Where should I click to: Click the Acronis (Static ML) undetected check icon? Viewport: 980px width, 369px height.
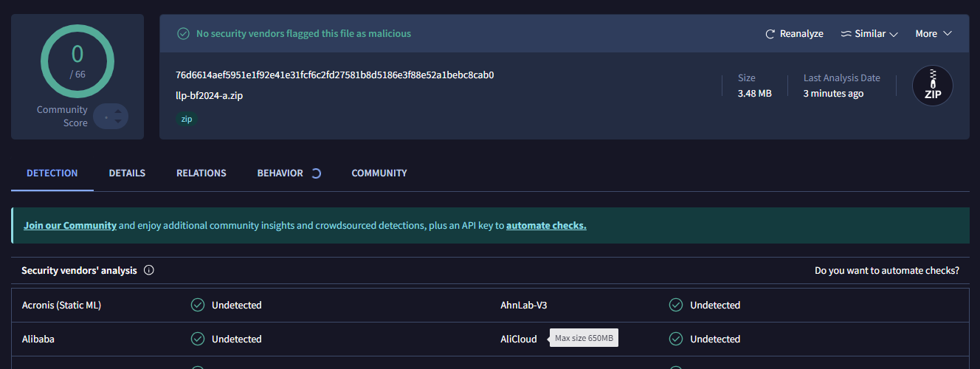click(x=198, y=305)
